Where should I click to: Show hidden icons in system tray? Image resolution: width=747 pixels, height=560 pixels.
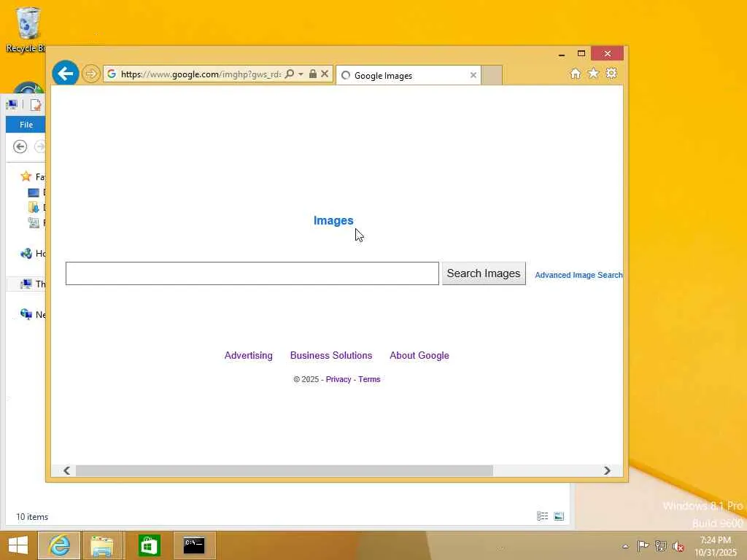point(625,546)
